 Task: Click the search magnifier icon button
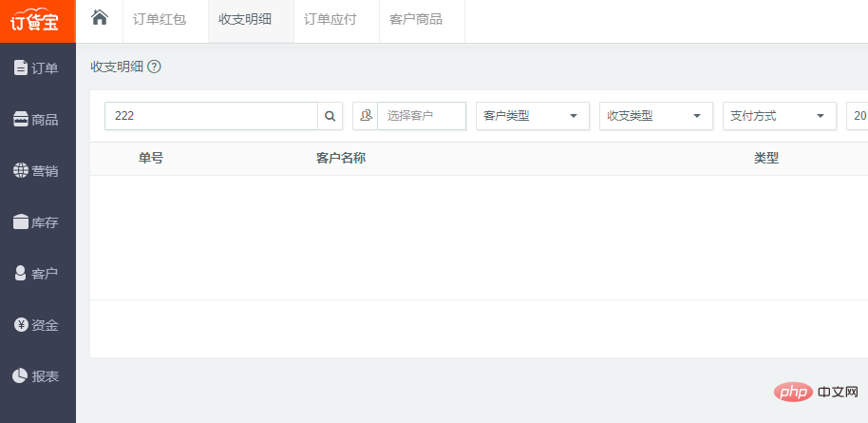pos(330,116)
